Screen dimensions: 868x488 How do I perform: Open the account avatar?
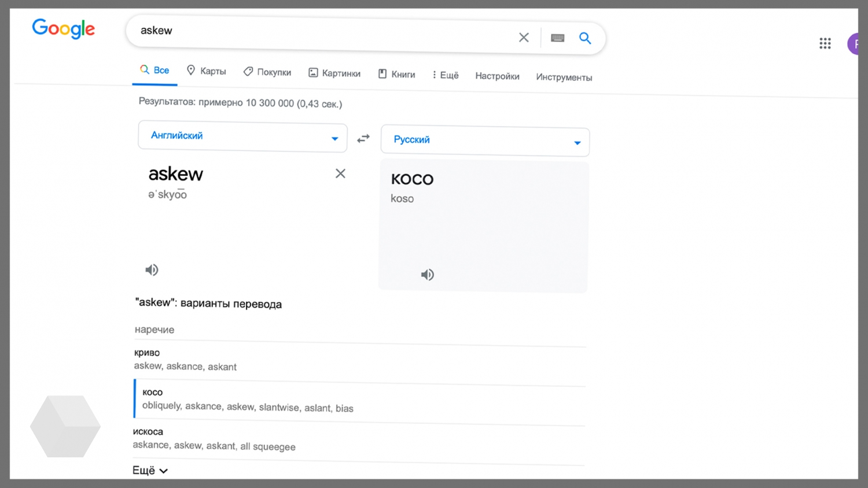pos(853,44)
